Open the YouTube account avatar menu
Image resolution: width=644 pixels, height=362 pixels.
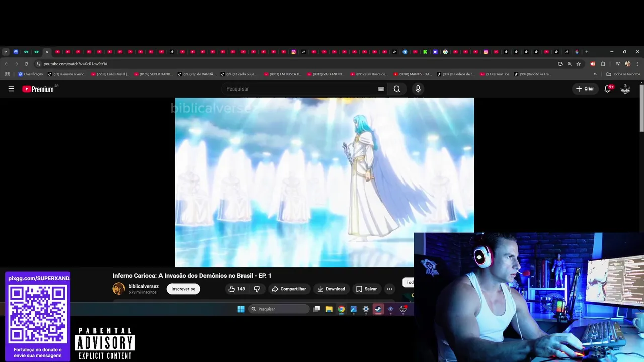coord(625,89)
